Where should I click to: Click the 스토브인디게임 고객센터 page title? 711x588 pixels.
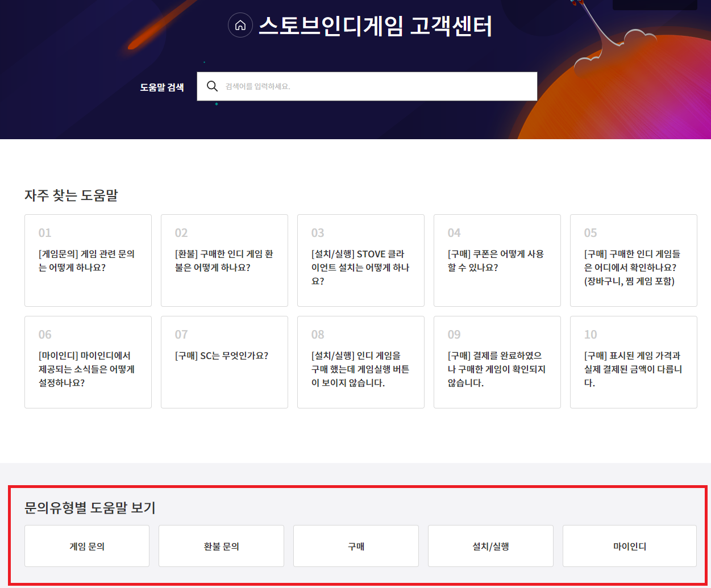click(x=375, y=26)
